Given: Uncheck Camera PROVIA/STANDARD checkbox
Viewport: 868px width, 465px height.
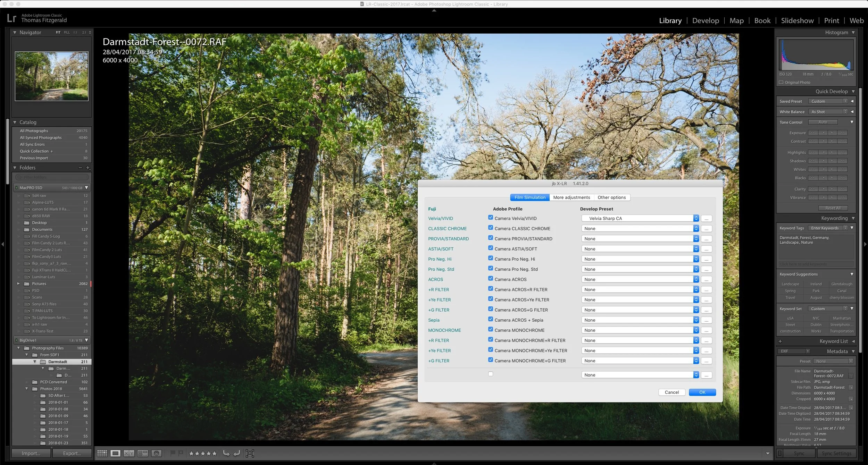Looking at the screenshot, I should [491, 238].
